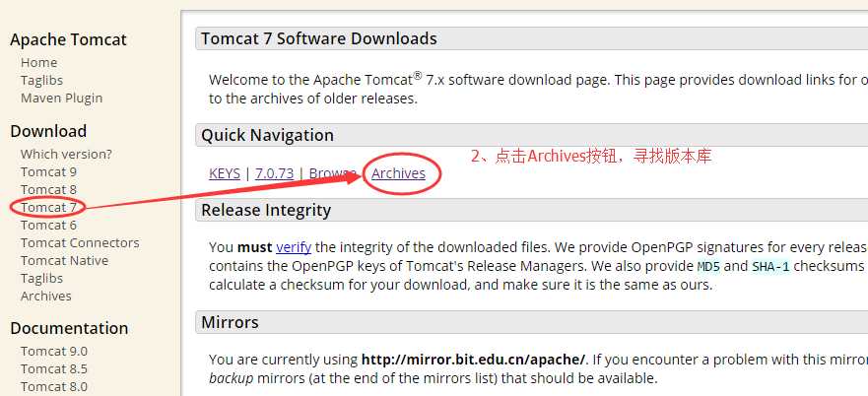This screenshot has height=396, width=868.
Task: Click Which version? in the sidebar
Action: (x=66, y=154)
